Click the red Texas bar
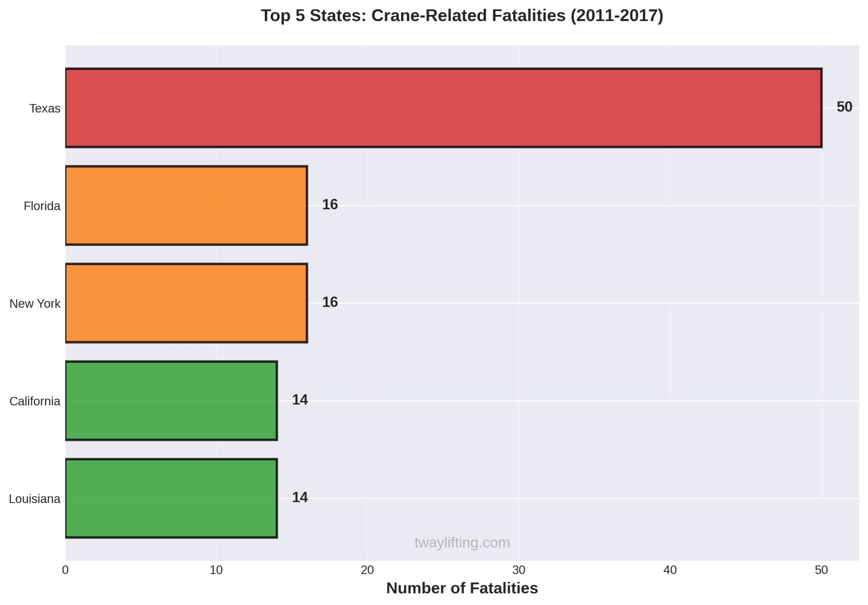The image size is (868, 605). 443,108
